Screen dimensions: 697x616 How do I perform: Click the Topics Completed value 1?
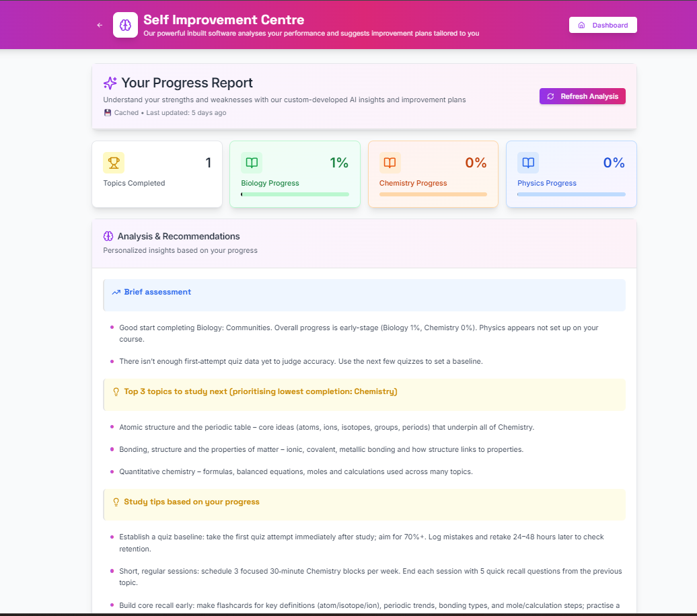pyautogui.click(x=208, y=163)
